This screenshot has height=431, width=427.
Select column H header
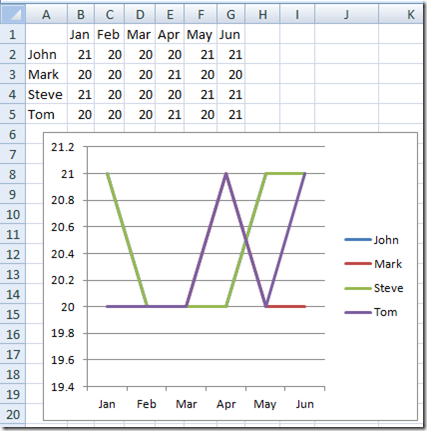point(262,14)
